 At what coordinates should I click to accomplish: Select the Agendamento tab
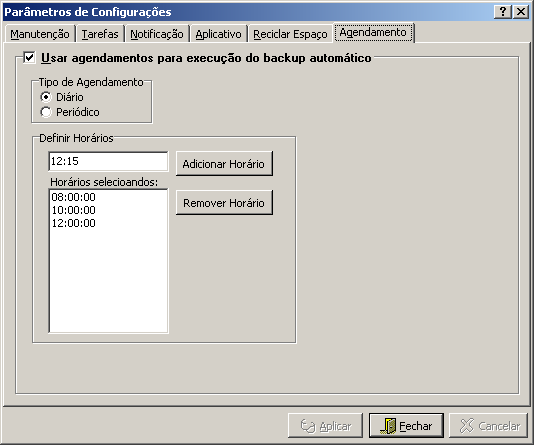(373, 33)
